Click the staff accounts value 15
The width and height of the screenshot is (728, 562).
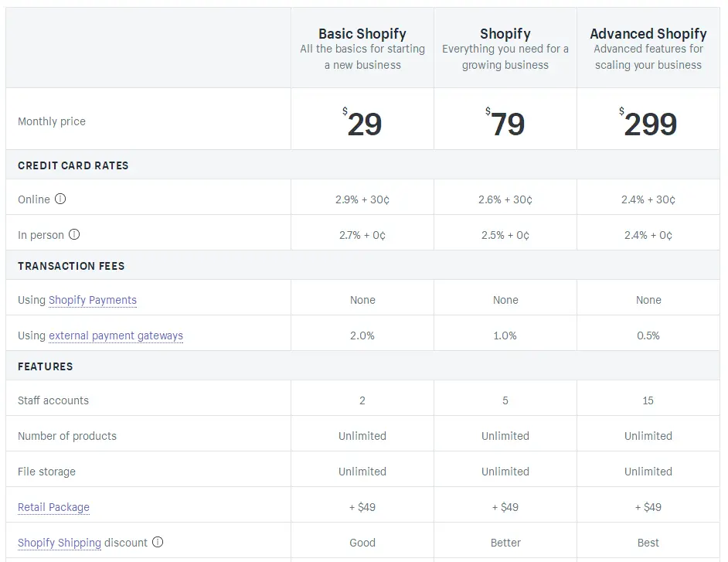pyautogui.click(x=648, y=400)
